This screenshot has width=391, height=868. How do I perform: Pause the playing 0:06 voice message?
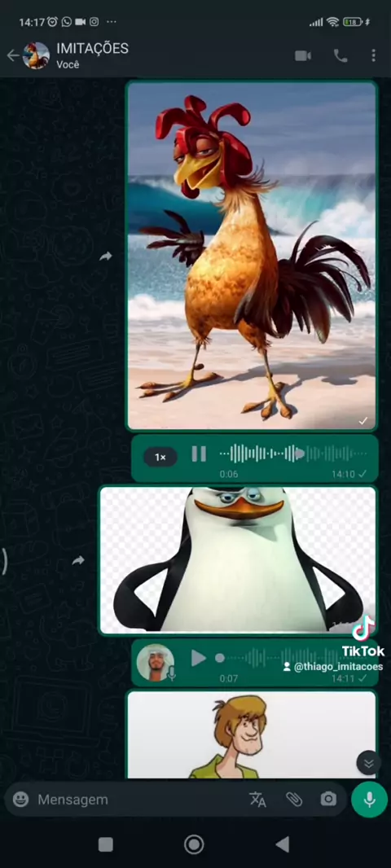click(x=199, y=454)
